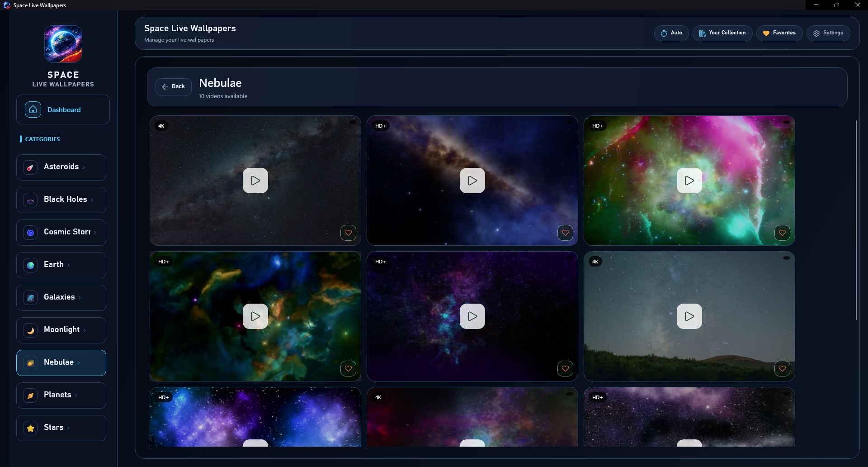The image size is (868, 467).
Task: Favorite the pink and green nebula wallpaper
Action: (x=782, y=233)
